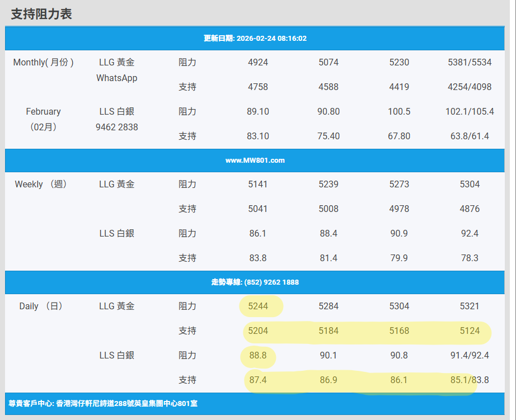Viewport: 516px width, 420px height.
Task: Click the highlighted daily gold support 5204
Action: (x=258, y=331)
